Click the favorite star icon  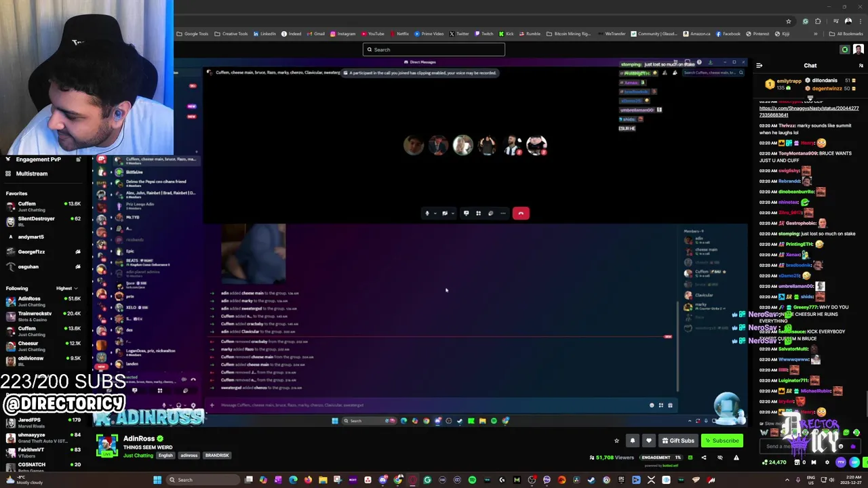616,441
